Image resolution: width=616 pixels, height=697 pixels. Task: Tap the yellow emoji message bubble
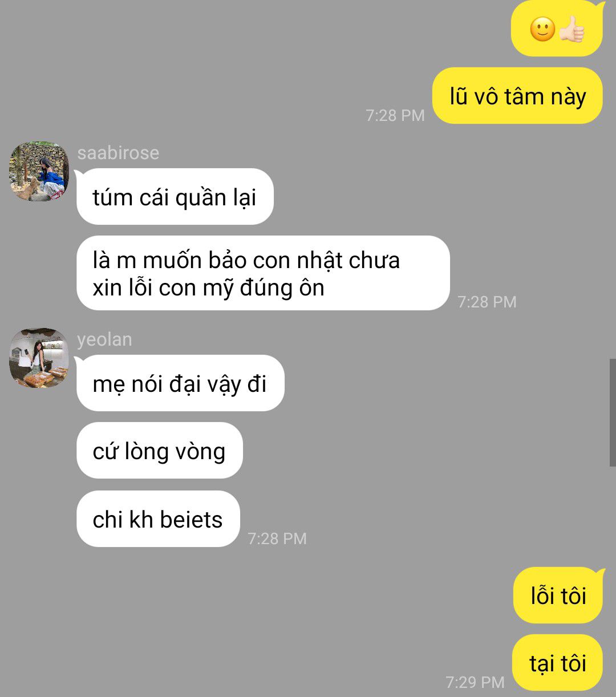[x=557, y=29]
